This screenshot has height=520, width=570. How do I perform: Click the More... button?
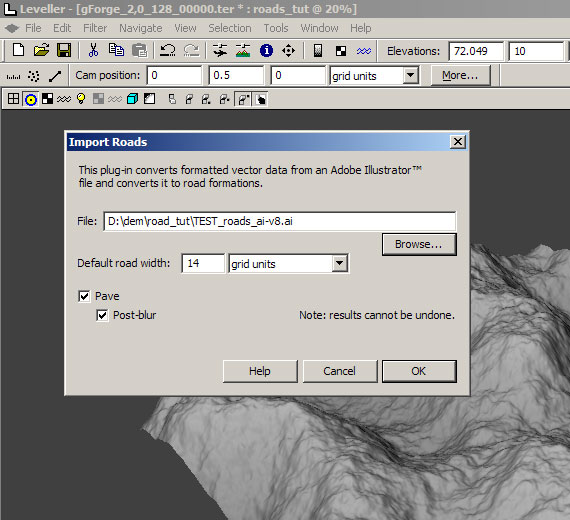[460, 75]
